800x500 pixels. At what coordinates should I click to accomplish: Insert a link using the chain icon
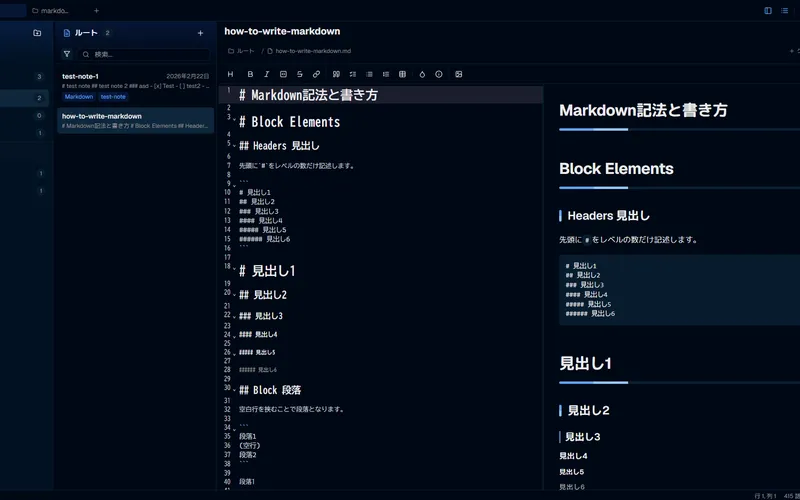(316, 74)
